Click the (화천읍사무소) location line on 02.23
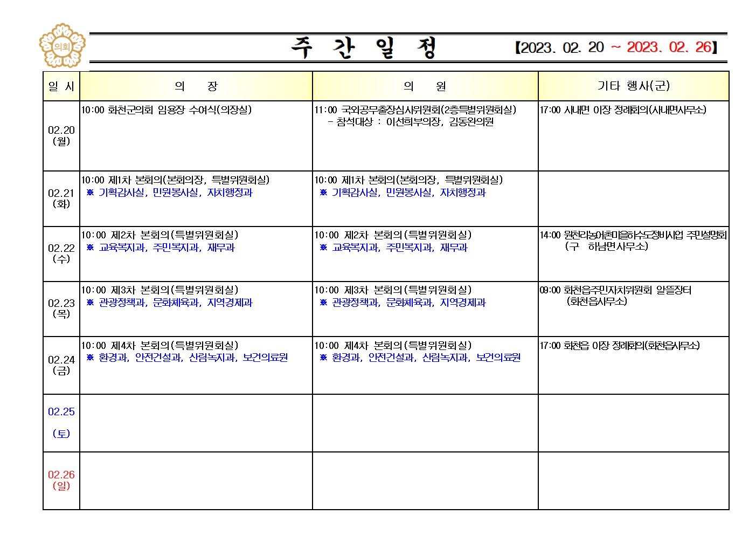Screen dimensions: 756x535 597,301
